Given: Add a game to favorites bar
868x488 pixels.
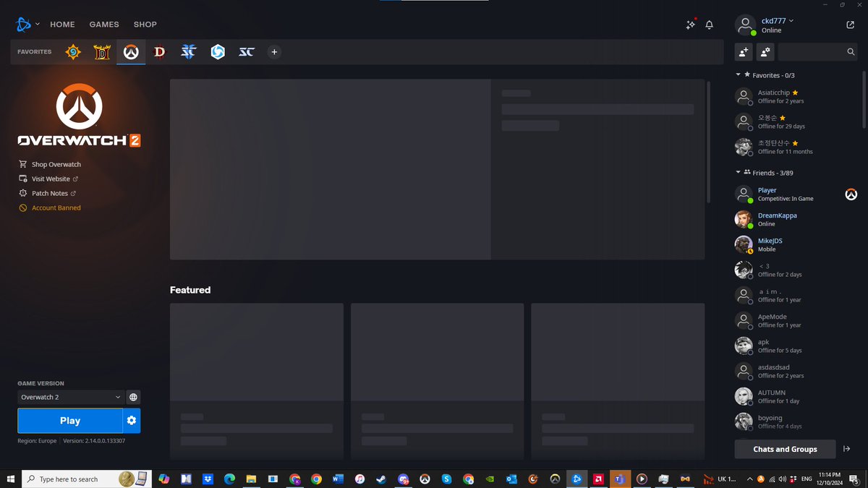Looking at the screenshot, I should coord(274,52).
